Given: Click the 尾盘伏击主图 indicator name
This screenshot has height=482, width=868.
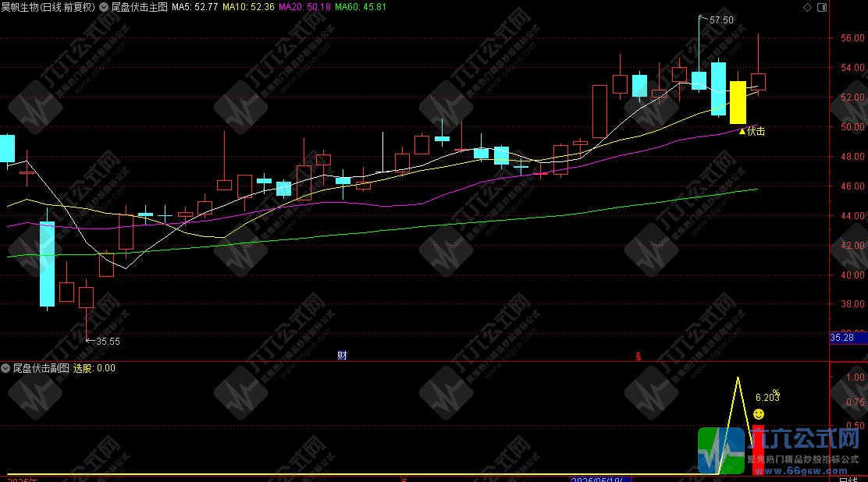Looking at the screenshot, I should click(x=139, y=7).
